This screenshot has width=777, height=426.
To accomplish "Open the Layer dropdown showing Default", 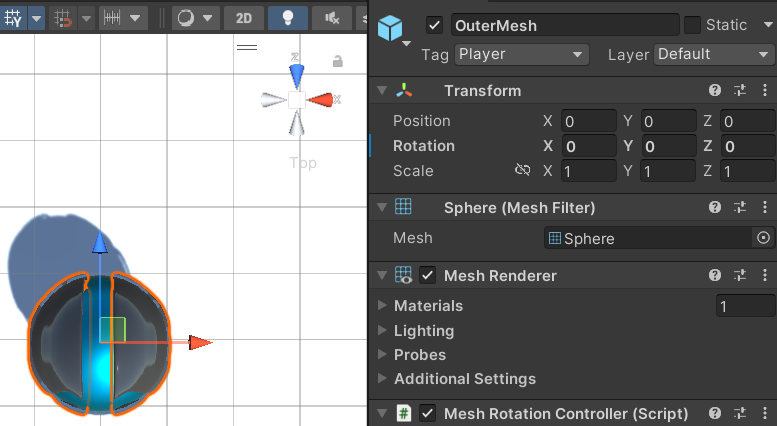I will [x=713, y=54].
